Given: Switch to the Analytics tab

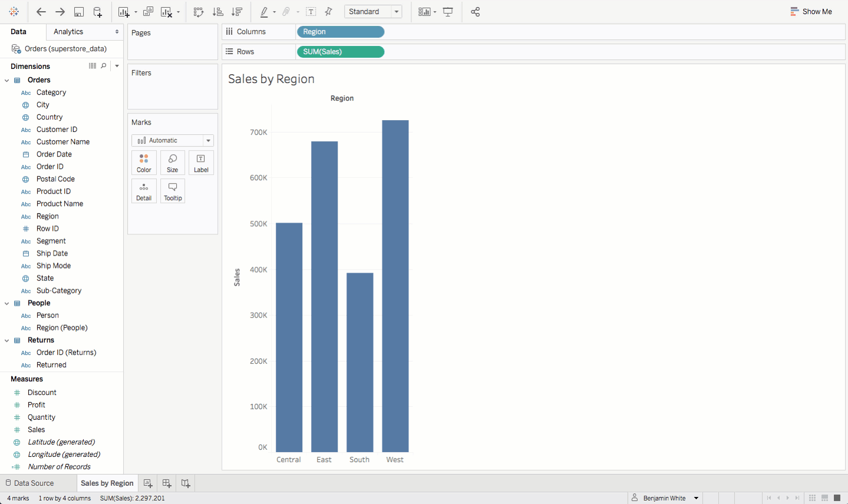Looking at the screenshot, I should [x=68, y=32].
